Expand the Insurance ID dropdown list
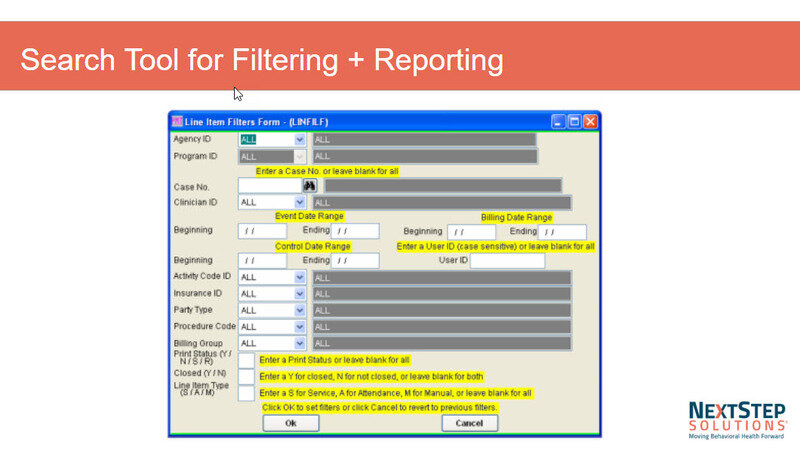The height and width of the screenshot is (449, 800). (x=299, y=294)
